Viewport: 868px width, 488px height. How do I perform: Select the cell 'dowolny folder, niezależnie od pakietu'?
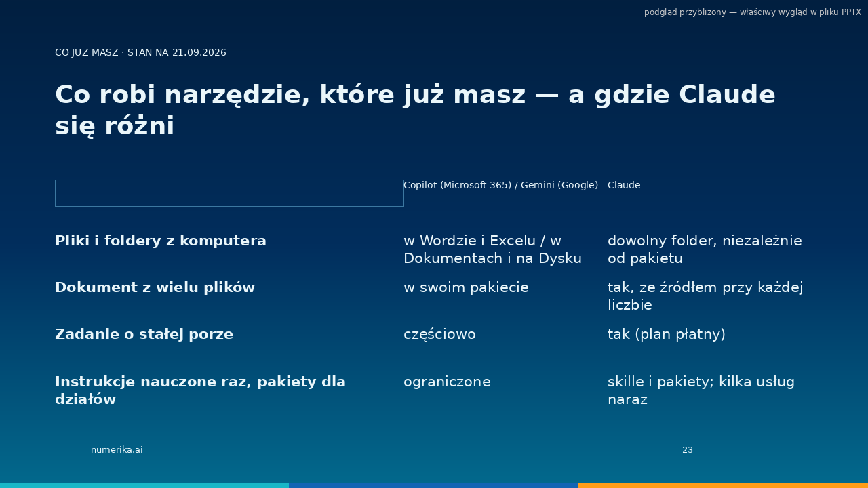coord(705,249)
